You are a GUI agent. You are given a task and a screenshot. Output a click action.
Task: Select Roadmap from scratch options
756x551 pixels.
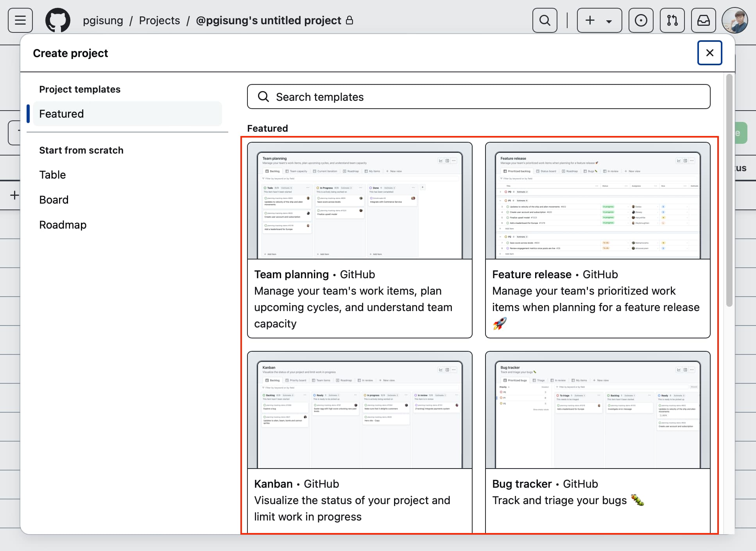click(63, 224)
